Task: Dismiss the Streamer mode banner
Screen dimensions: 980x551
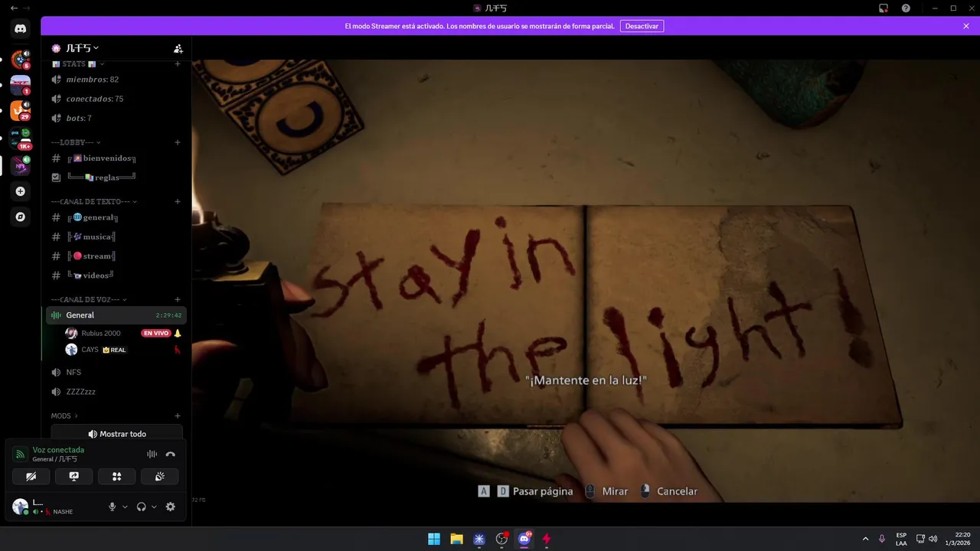Action: [966, 26]
